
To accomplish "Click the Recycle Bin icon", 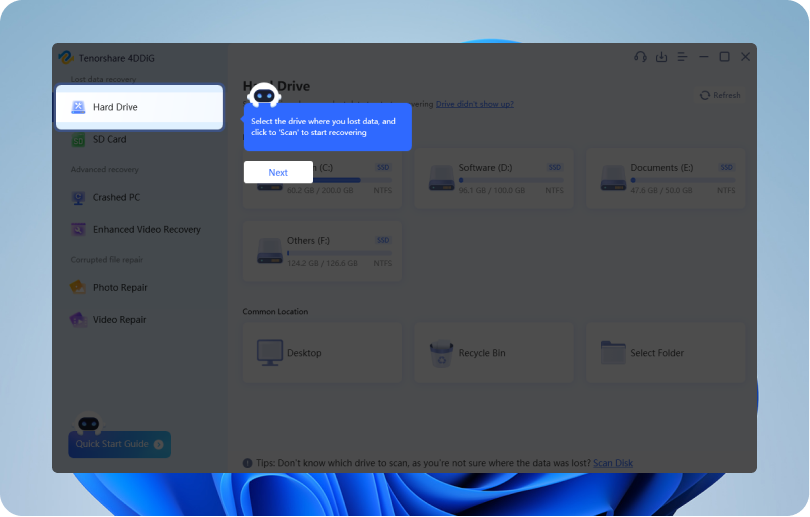I will (x=441, y=353).
